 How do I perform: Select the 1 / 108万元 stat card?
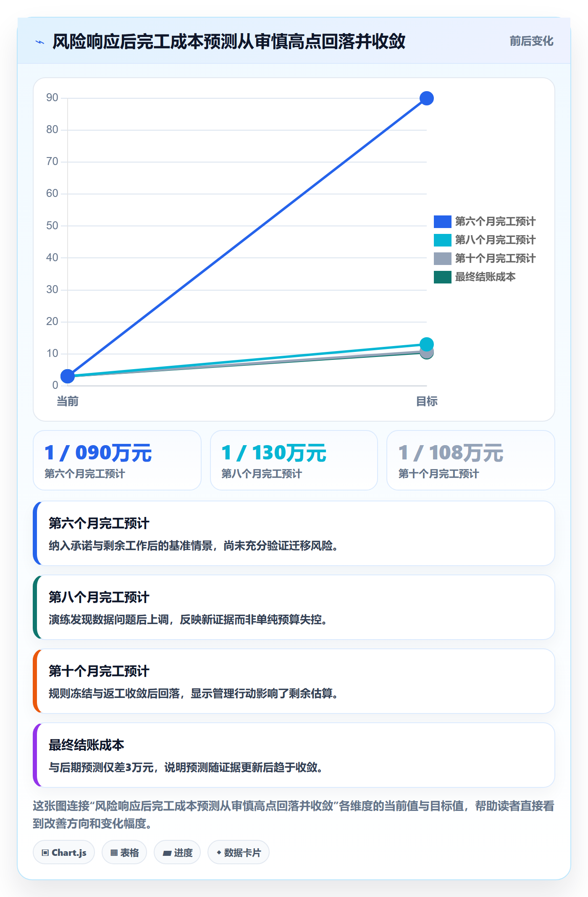click(x=471, y=460)
